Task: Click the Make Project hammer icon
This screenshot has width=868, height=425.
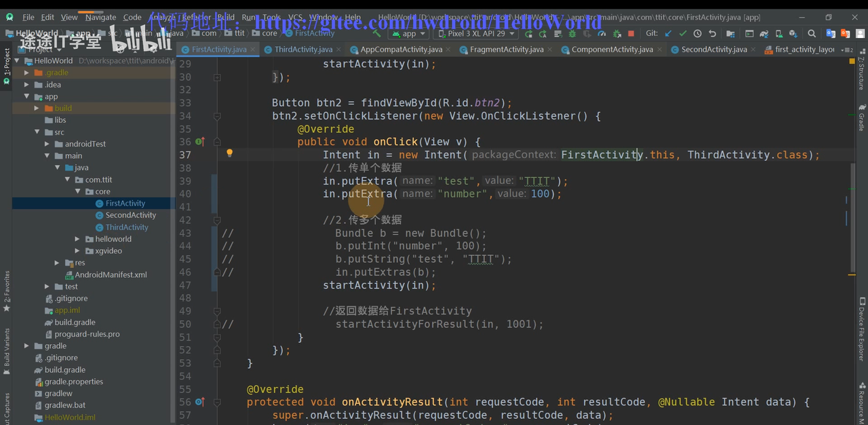Action: tap(377, 33)
